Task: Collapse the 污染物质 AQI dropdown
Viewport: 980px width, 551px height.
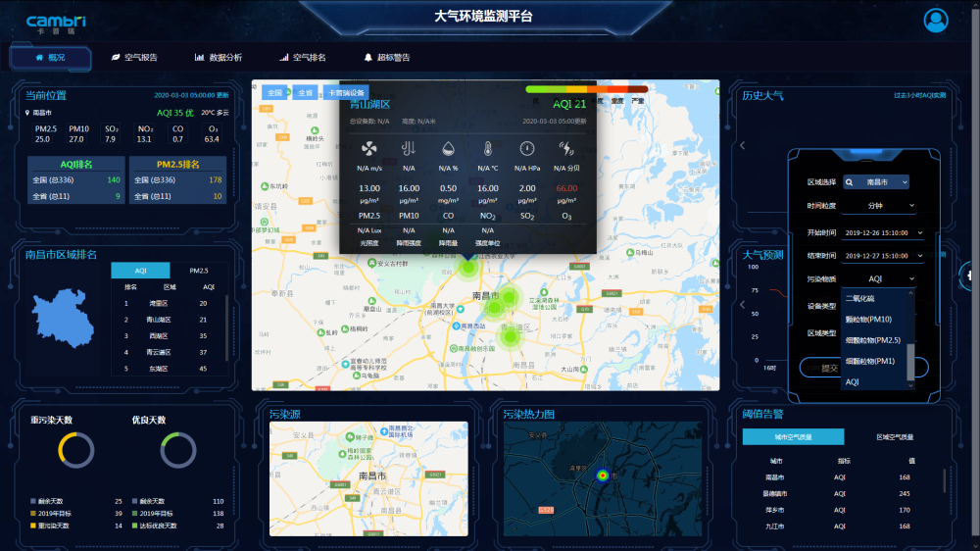Action: pyautogui.click(x=881, y=279)
